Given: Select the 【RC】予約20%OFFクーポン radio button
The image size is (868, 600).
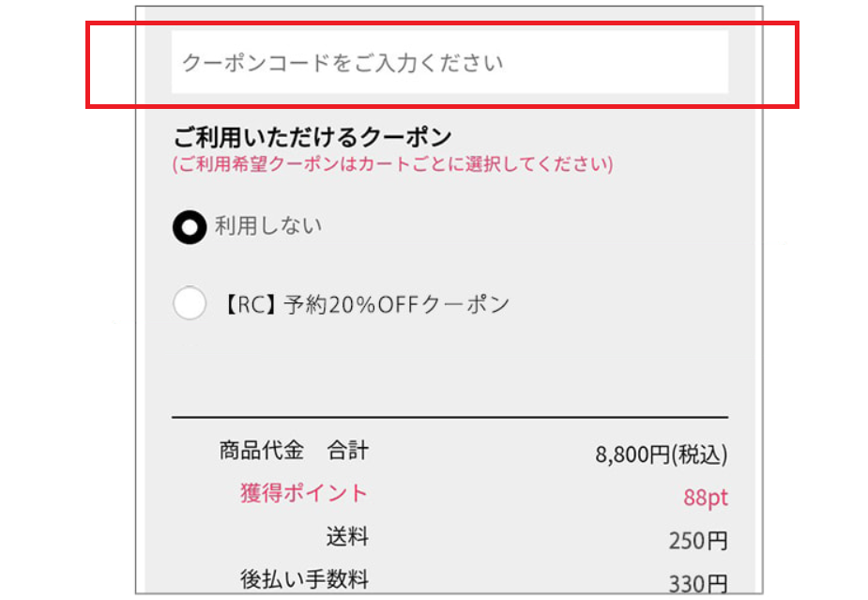Looking at the screenshot, I should (x=189, y=304).
